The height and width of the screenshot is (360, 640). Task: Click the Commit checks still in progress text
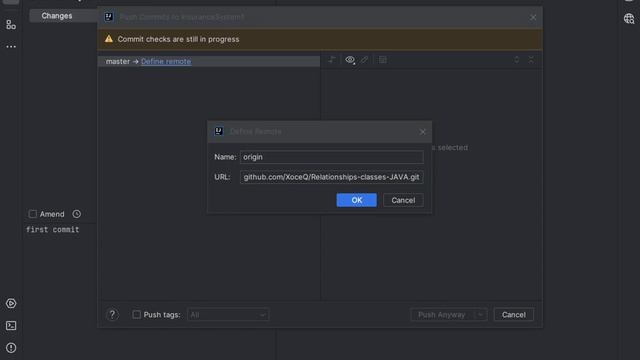coord(178,39)
